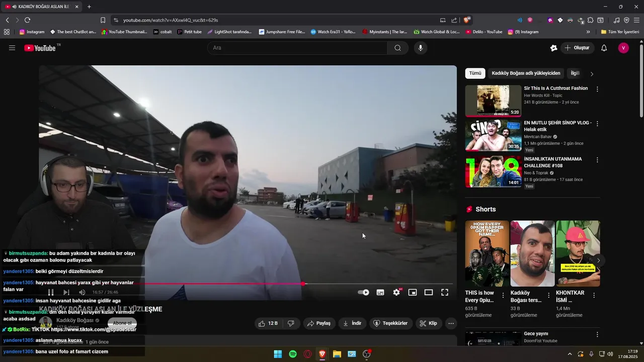
Task: Switch to miniplayer mode
Action: 413,292
